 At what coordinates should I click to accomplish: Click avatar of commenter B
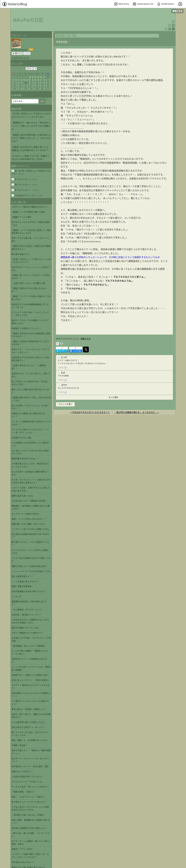point(13,190)
